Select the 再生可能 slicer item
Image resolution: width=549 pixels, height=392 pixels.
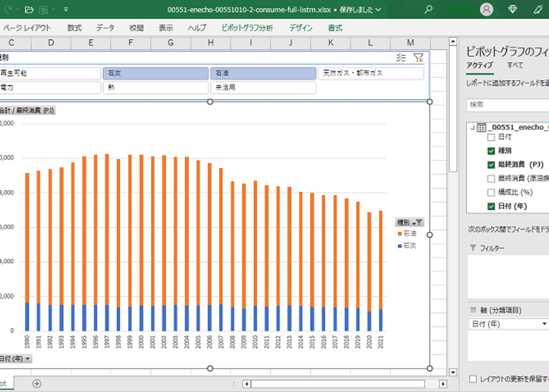point(50,73)
